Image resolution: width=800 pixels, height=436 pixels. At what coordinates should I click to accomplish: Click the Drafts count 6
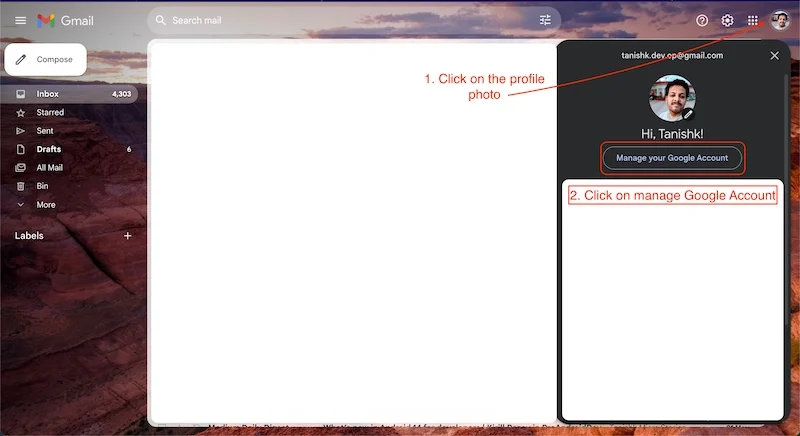[x=129, y=149]
